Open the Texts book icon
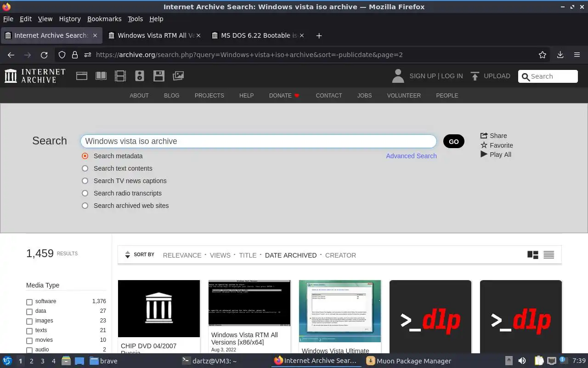The width and height of the screenshot is (588, 368). tap(101, 76)
